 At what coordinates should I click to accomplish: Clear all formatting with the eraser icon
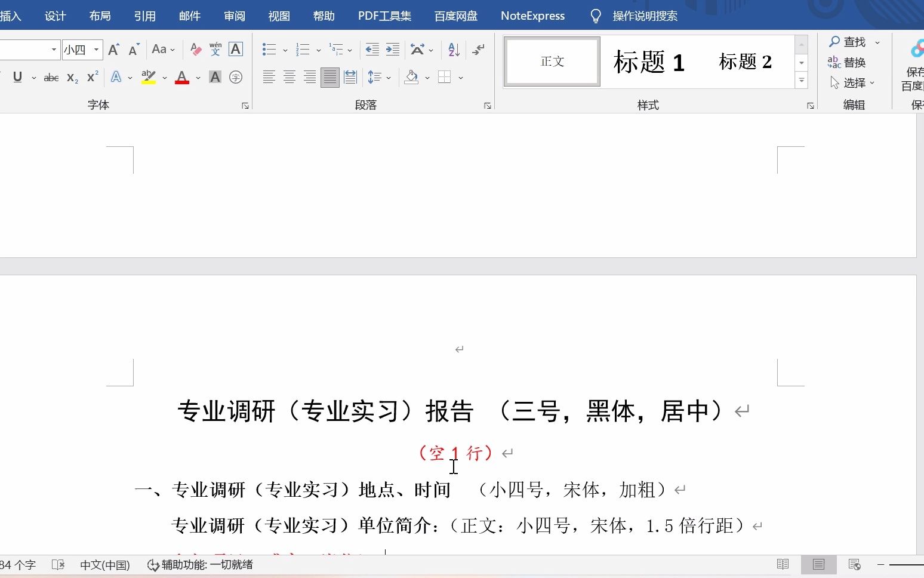[x=196, y=50]
